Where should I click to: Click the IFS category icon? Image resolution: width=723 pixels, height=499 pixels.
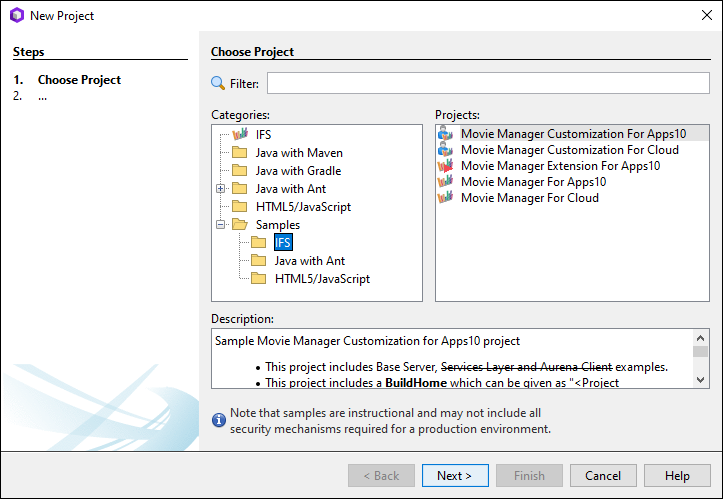point(239,135)
